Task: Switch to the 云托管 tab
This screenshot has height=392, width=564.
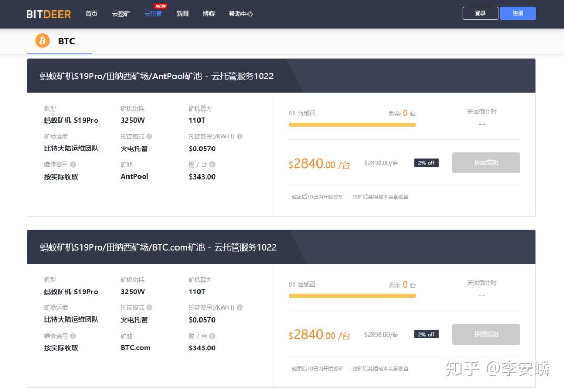Action: click(x=152, y=15)
